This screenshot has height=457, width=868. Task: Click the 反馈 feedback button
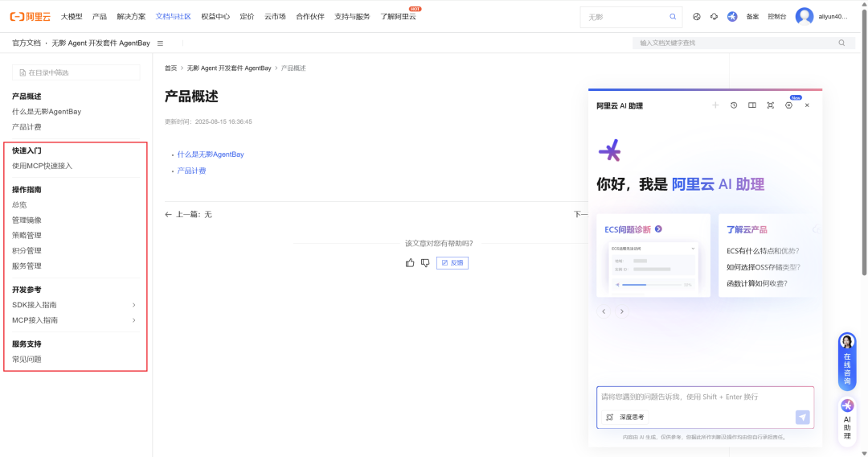click(x=452, y=262)
